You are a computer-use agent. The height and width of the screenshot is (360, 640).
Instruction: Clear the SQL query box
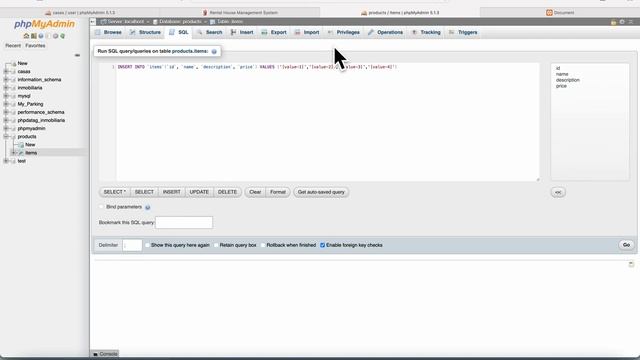pyautogui.click(x=255, y=192)
